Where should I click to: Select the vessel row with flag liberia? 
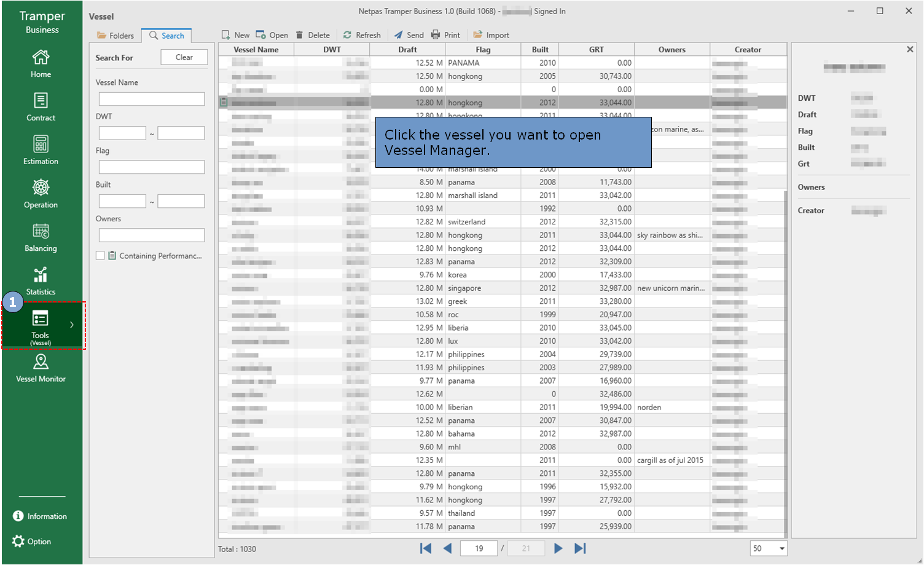click(x=502, y=328)
